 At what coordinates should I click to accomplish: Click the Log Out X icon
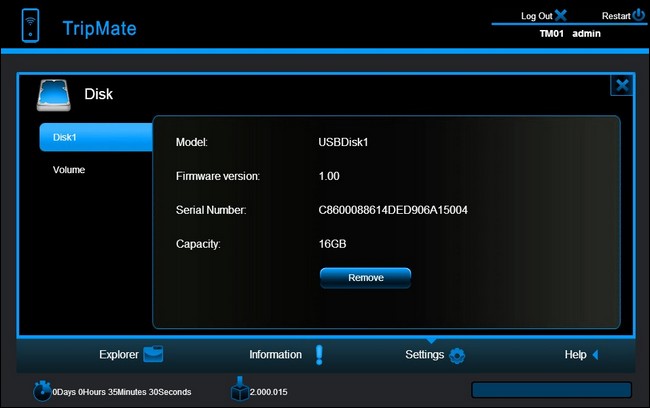pos(560,15)
